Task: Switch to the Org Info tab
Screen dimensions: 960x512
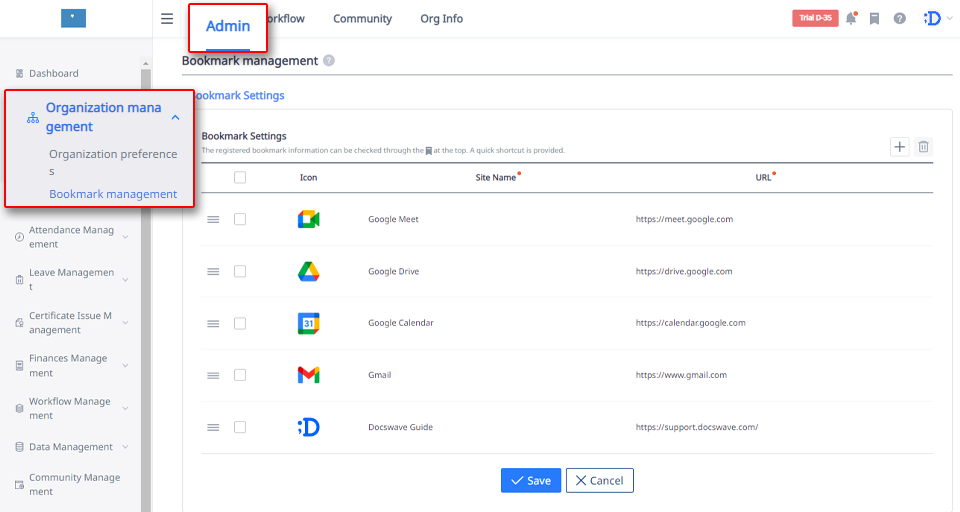Action: pos(441,19)
